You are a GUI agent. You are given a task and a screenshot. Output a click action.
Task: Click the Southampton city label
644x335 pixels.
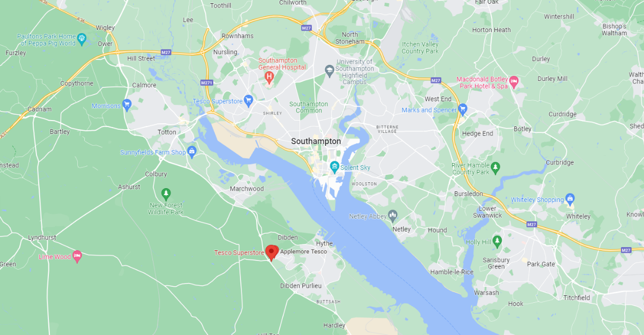point(316,142)
